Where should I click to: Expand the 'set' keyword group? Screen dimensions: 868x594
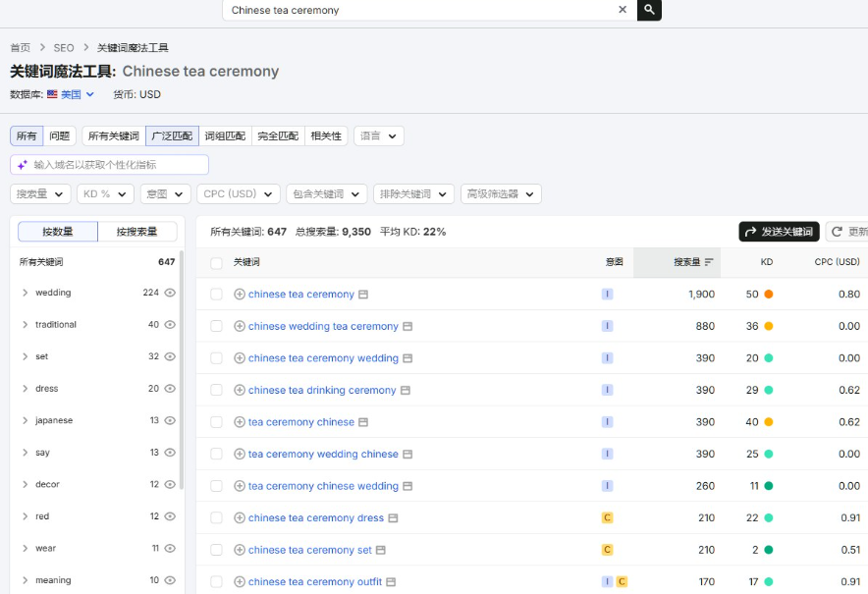pyautogui.click(x=25, y=356)
